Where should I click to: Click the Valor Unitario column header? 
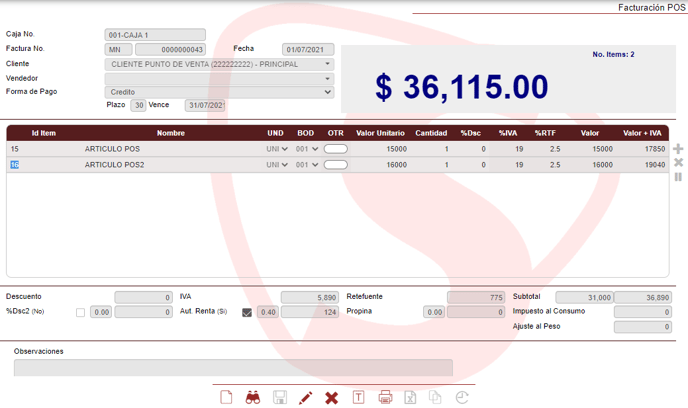point(380,133)
